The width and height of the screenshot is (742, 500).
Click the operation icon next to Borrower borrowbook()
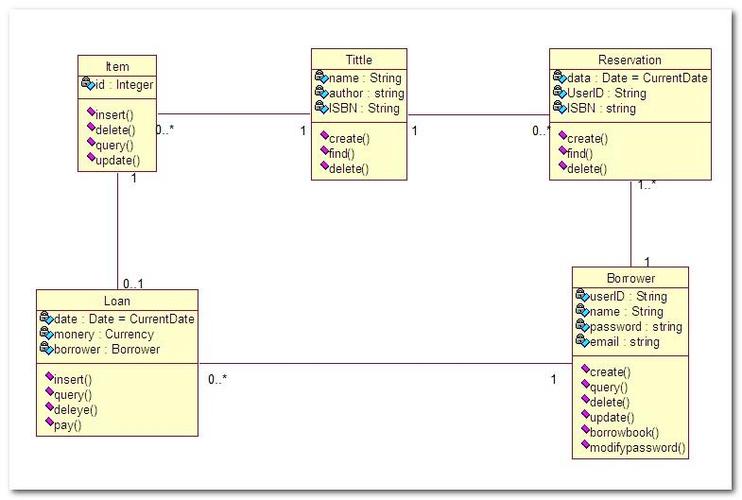tap(585, 429)
